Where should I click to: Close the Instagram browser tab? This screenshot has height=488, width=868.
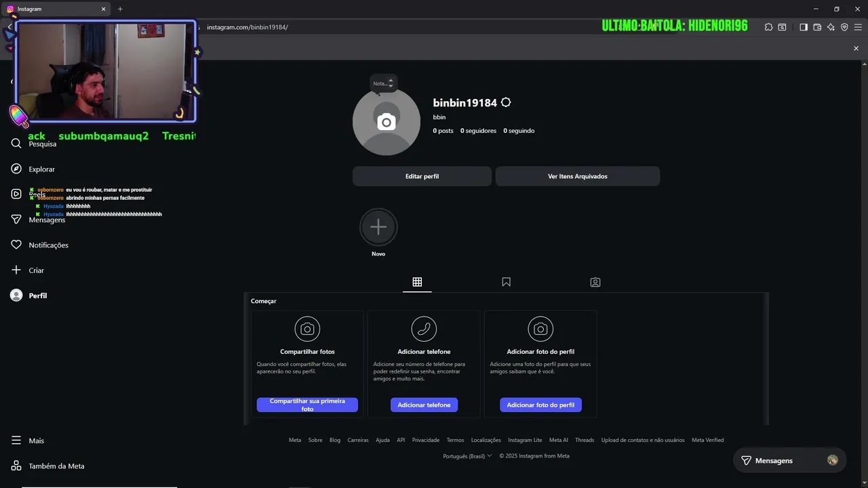point(104,9)
